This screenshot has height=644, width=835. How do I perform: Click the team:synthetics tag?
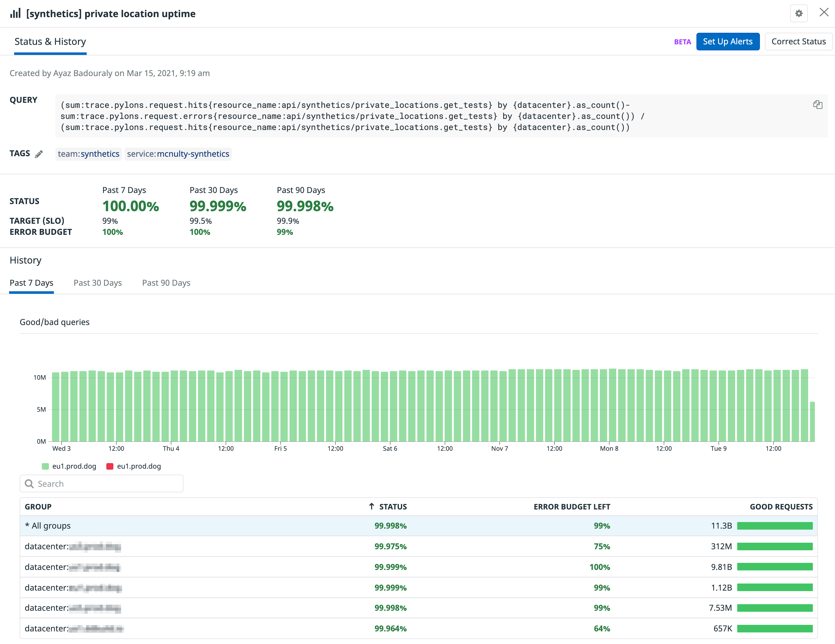point(88,154)
